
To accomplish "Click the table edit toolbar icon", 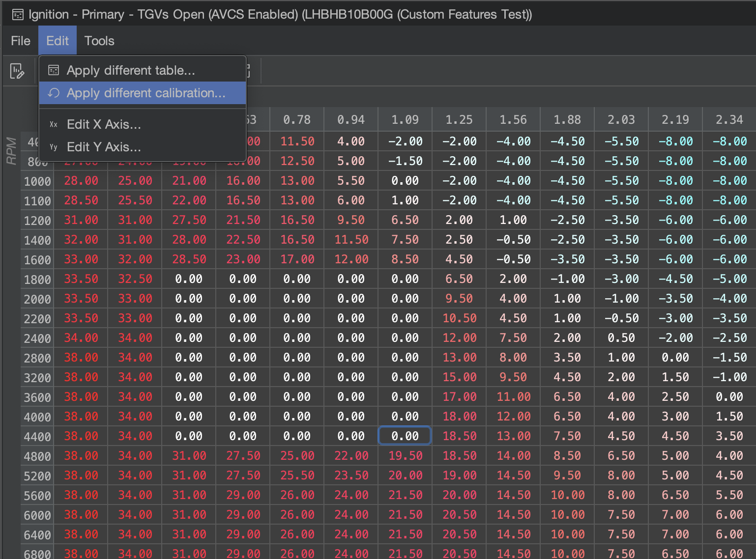I will (x=17, y=71).
